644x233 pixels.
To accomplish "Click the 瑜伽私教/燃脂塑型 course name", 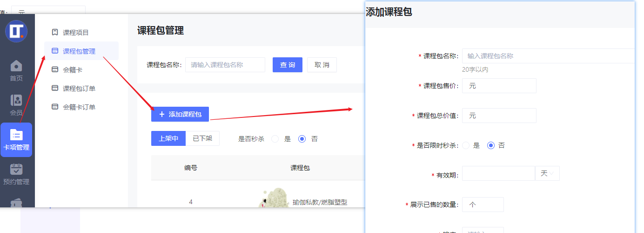I will (320, 202).
